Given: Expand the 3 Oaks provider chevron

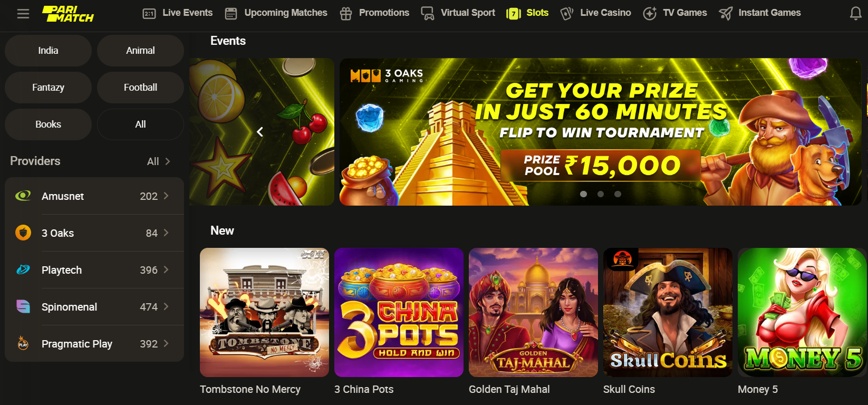Looking at the screenshot, I should [166, 233].
